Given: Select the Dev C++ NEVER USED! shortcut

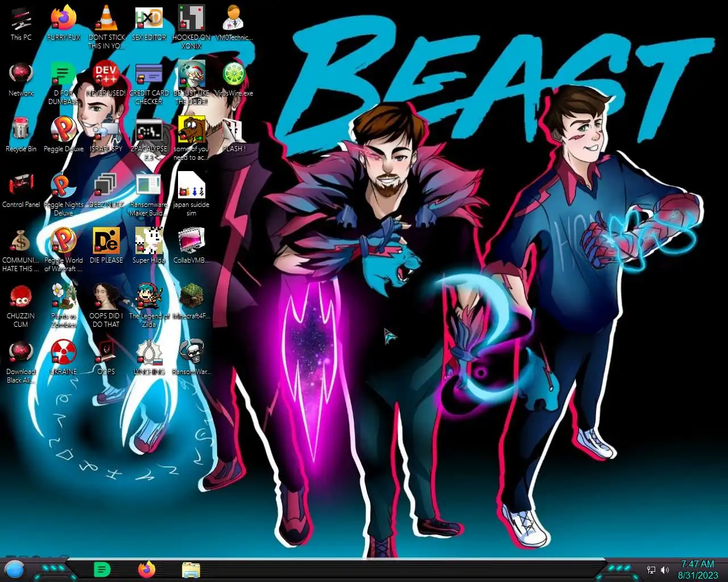Looking at the screenshot, I should point(106,80).
